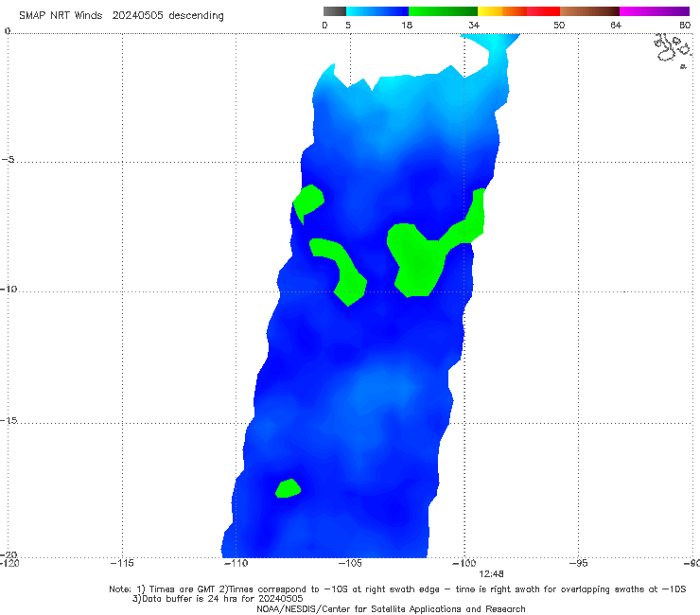Viewport: 700px width, 615px height.
Task: Click the colorbar label '5'
Action: click(348, 25)
